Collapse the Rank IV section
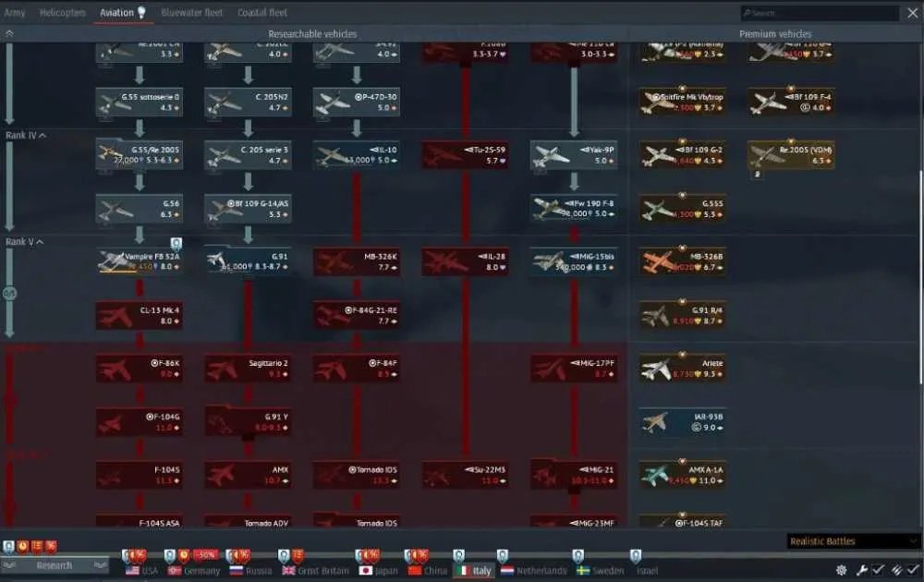The height and width of the screenshot is (582, 924). tap(26, 136)
